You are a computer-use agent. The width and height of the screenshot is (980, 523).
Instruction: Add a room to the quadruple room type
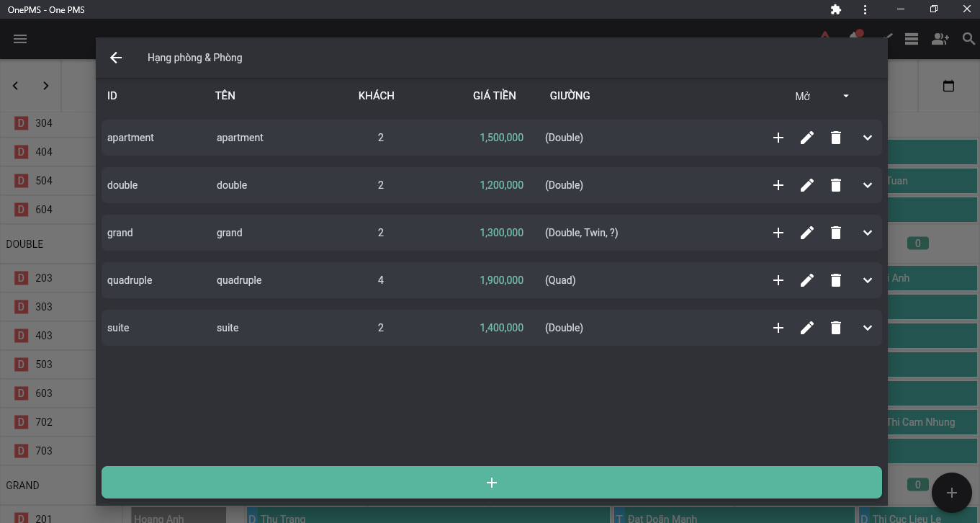click(778, 280)
